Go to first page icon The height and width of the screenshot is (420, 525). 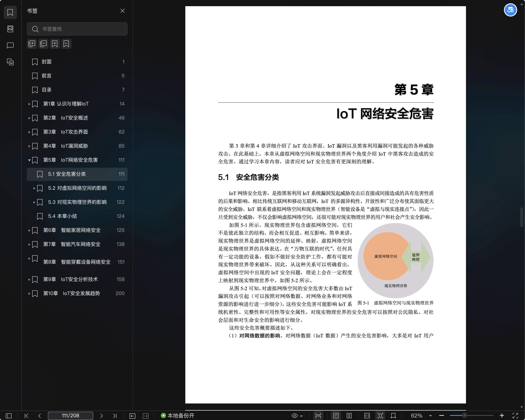pyautogui.click(x=27, y=416)
